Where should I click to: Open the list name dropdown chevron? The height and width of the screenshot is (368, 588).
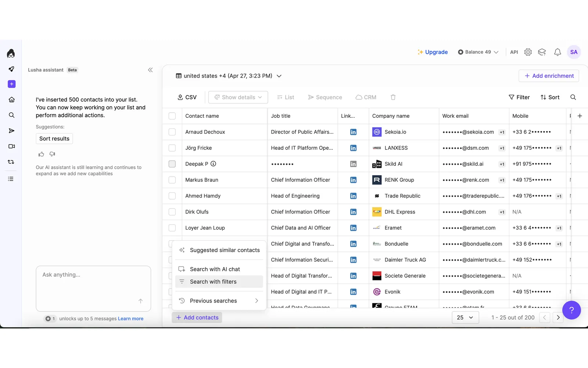(279, 76)
